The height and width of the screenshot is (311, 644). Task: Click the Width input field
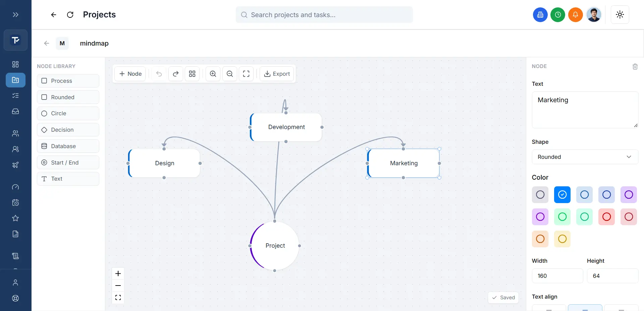pos(557,276)
